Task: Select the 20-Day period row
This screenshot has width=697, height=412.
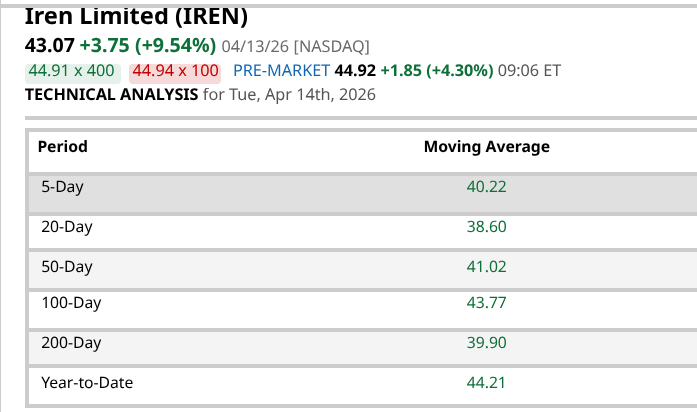Action: (x=363, y=232)
